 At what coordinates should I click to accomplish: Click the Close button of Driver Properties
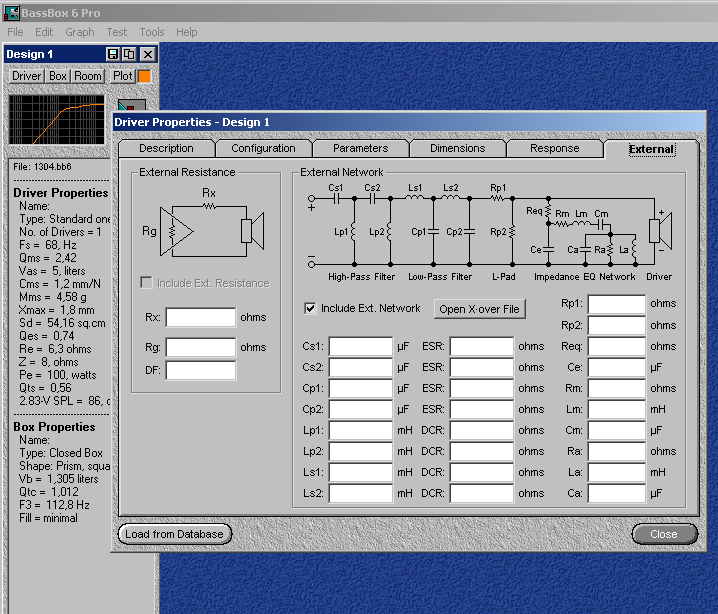[x=664, y=534]
